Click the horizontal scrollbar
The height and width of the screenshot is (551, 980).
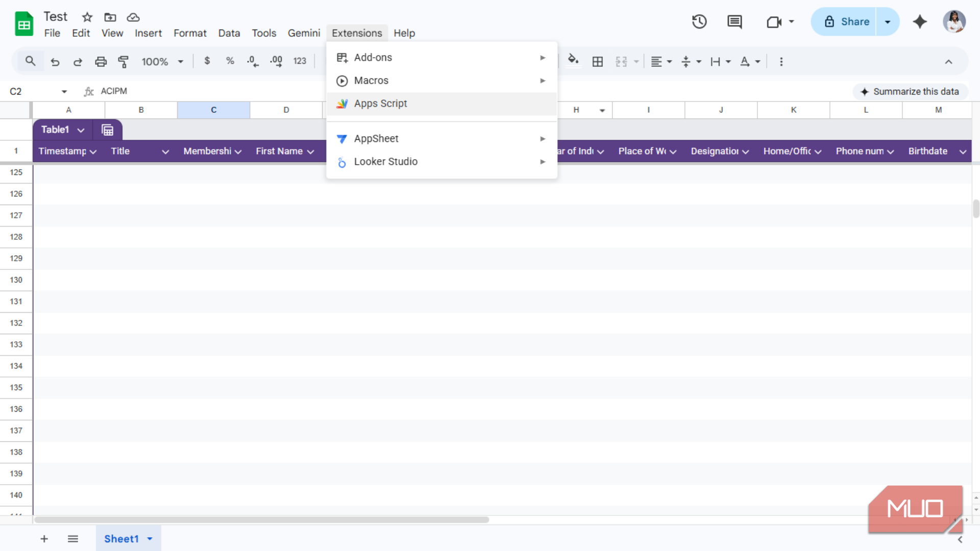(261, 520)
